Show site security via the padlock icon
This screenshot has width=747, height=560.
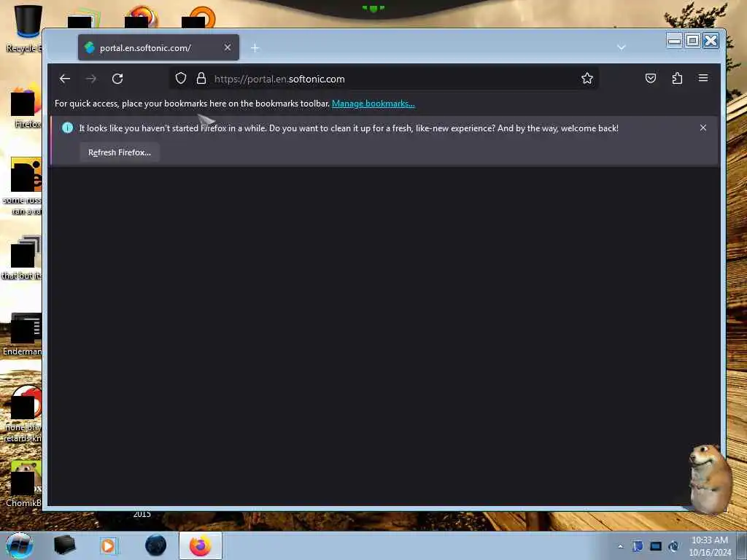coord(201,78)
